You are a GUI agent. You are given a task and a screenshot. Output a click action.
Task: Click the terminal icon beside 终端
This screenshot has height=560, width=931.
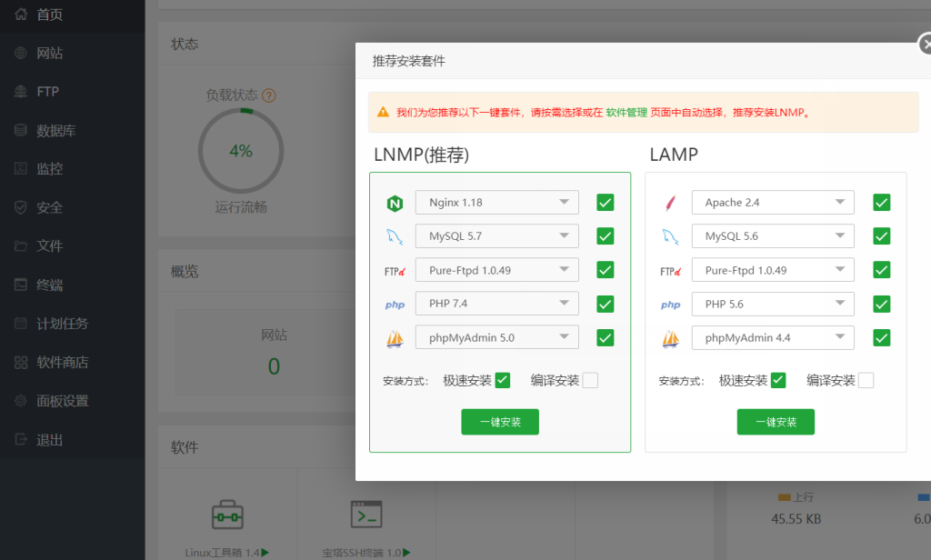pyautogui.click(x=21, y=285)
